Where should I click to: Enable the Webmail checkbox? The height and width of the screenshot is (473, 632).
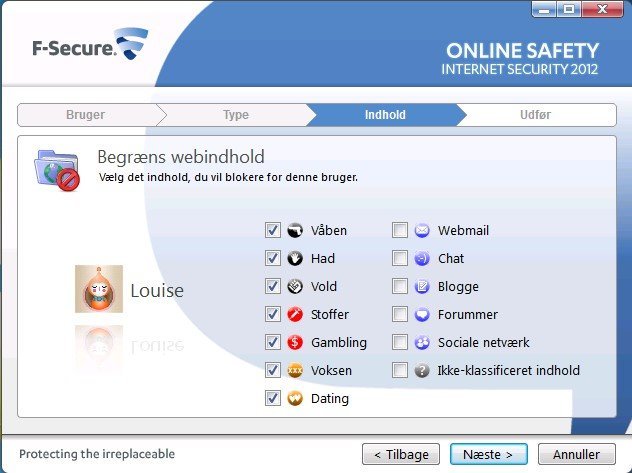click(400, 230)
